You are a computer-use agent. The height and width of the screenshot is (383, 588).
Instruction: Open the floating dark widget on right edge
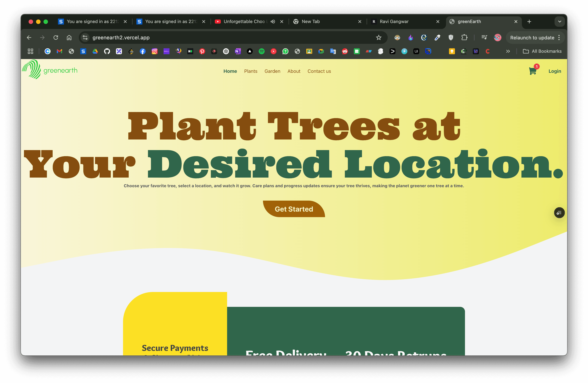click(559, 213)
